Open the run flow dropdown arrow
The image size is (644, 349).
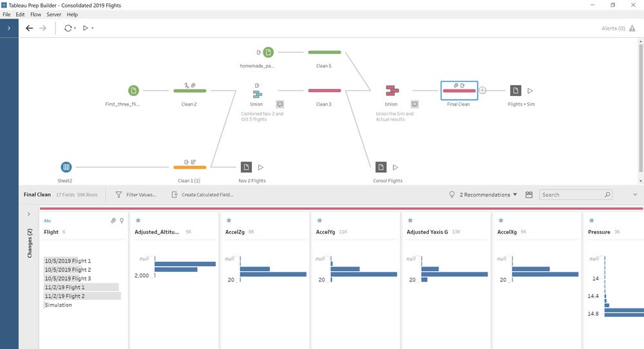92,28
